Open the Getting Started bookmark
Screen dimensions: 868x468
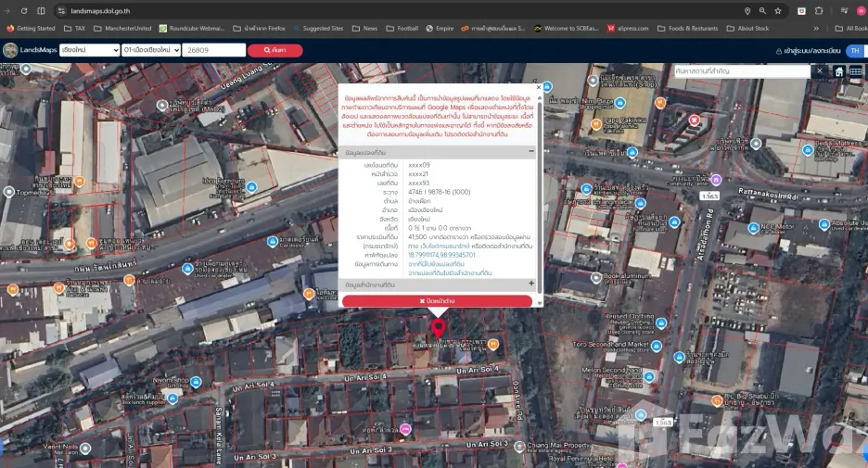[x=31, y=28]
